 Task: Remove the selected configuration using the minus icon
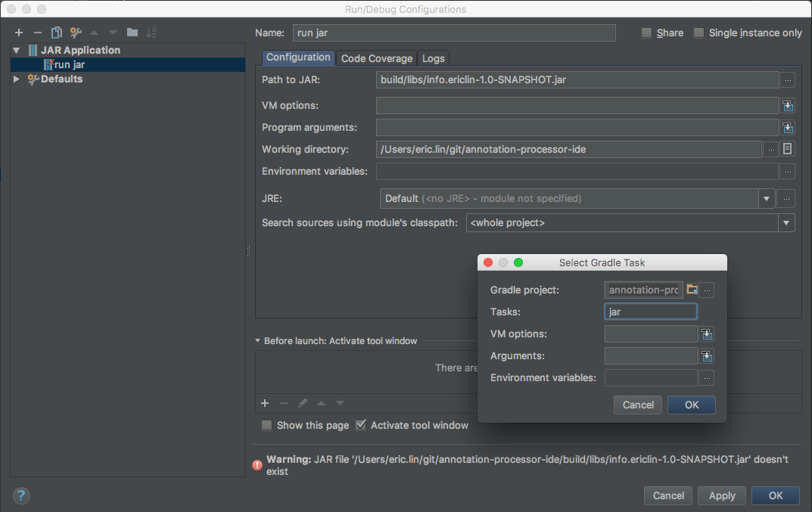pos(36,33)
